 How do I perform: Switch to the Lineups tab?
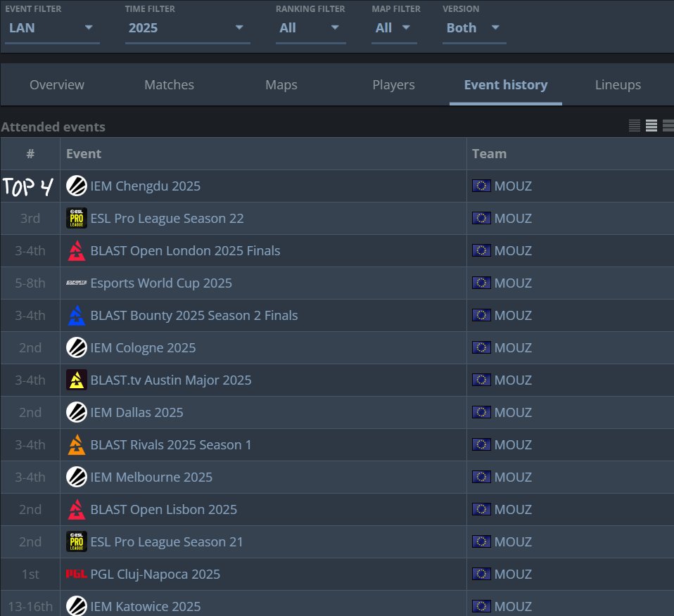click(x=618, y=84)
